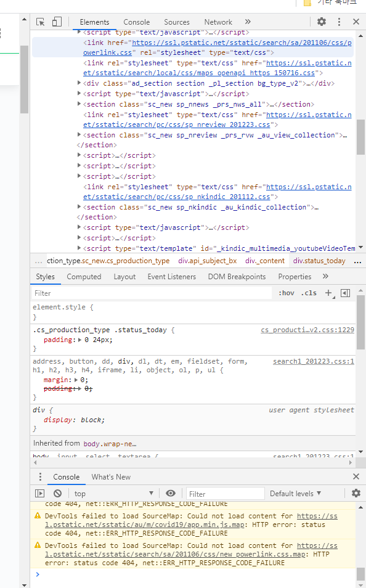Select the display: block declaration

click(74, 420)
